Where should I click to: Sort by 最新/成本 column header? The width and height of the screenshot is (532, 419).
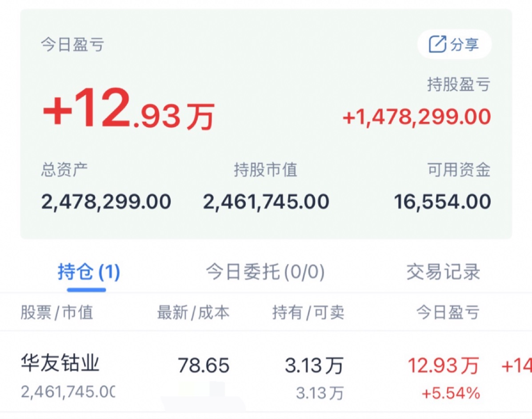pyautogui.click(x=193, y=313)
